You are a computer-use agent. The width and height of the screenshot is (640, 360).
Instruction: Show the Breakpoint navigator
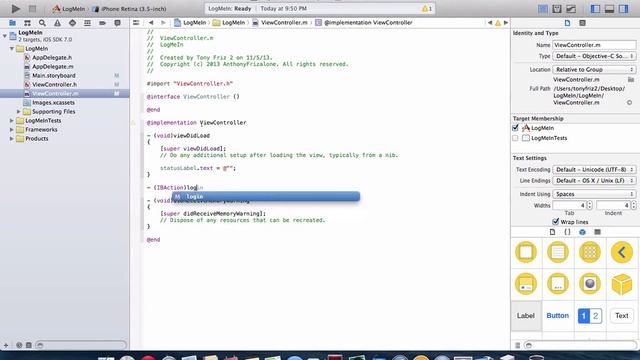[x=102, y=23]
